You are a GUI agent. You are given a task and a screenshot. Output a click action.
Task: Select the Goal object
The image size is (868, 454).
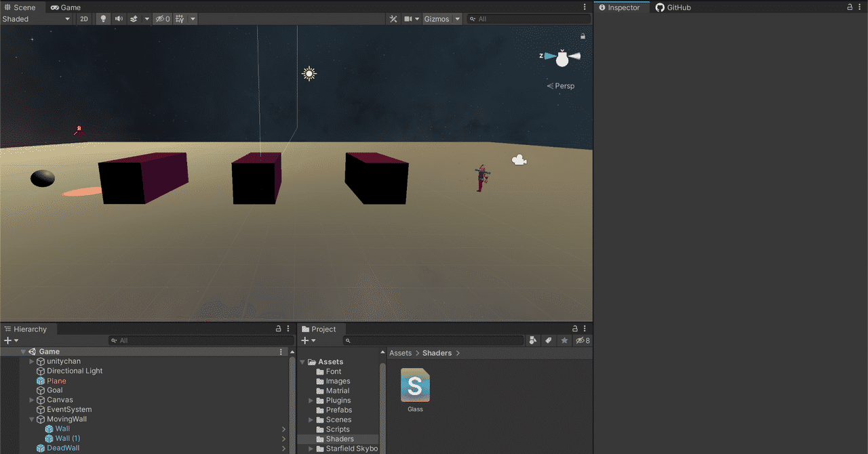(x=55, y=390)
